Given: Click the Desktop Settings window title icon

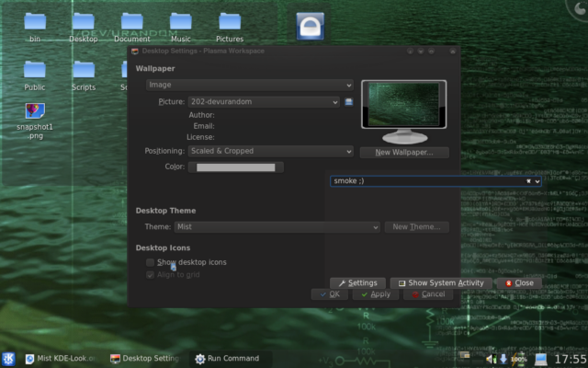Looking at the screenshot, I should 135,52.
